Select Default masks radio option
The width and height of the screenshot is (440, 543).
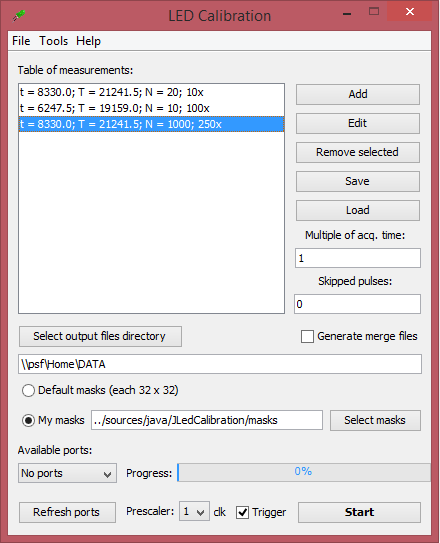[28, 391]
